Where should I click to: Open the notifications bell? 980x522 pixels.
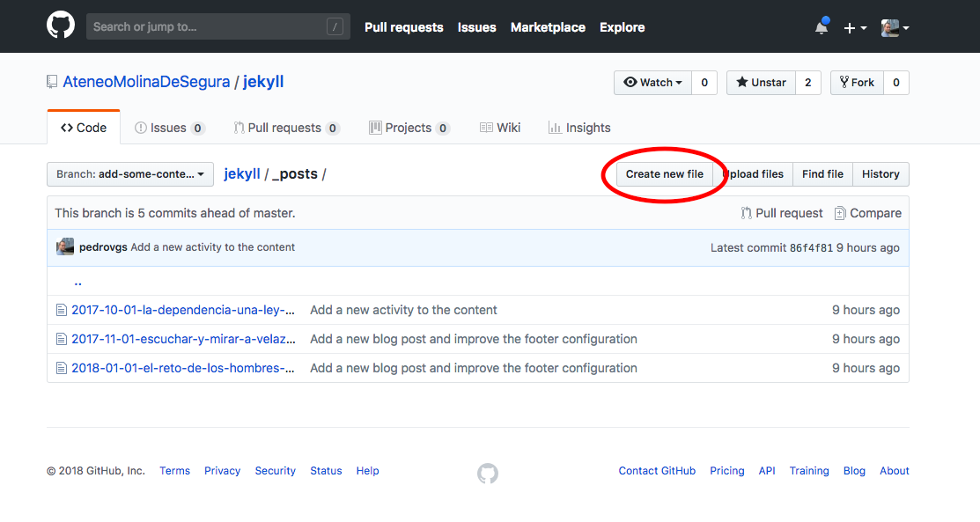(822, 27)
